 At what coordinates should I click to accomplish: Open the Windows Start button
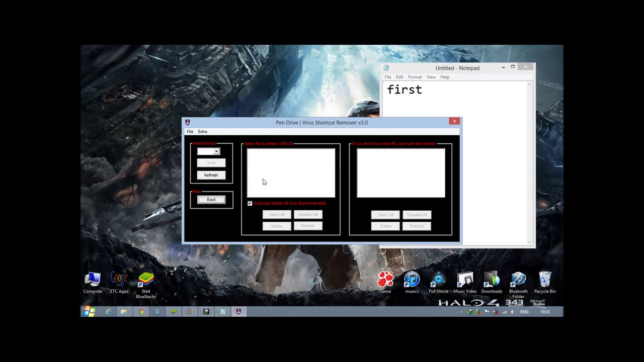point(89,312)
